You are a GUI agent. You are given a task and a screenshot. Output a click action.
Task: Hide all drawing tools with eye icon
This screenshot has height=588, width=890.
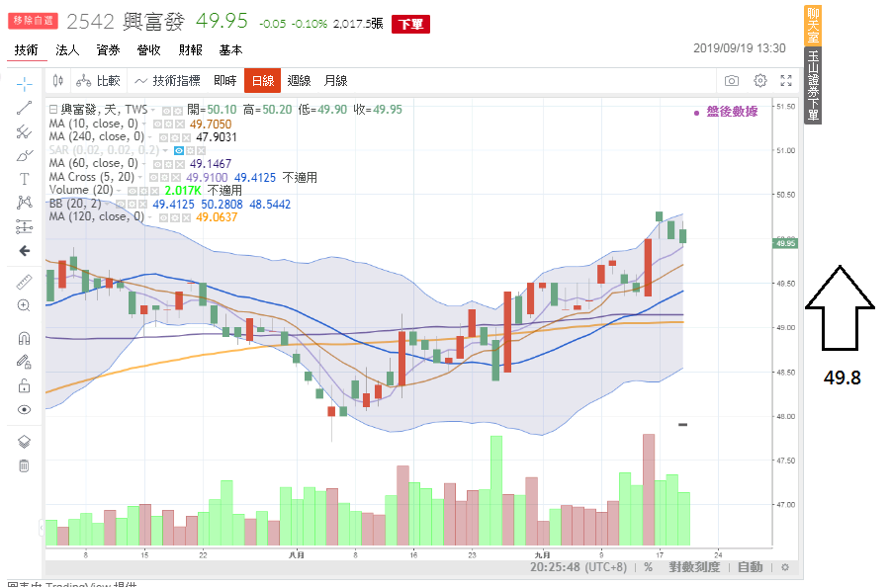click(x=24, y=409)
